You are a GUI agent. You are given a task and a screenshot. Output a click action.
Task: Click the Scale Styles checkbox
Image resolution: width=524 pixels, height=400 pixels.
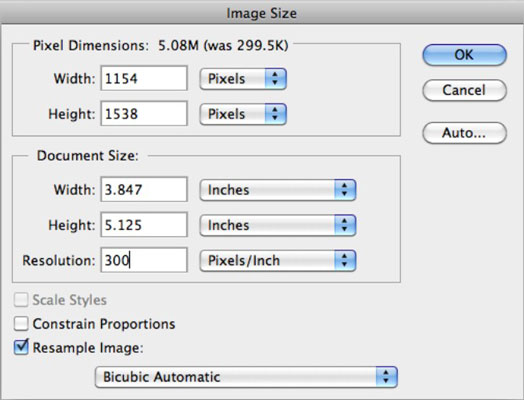(21, 300)
